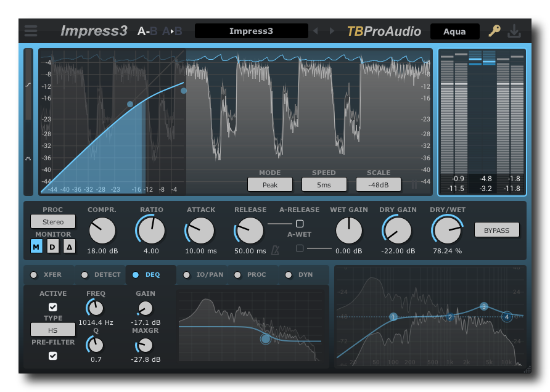Select the Aqua theme button
This screenshot has width=550, height=392.
coord(454,31)
